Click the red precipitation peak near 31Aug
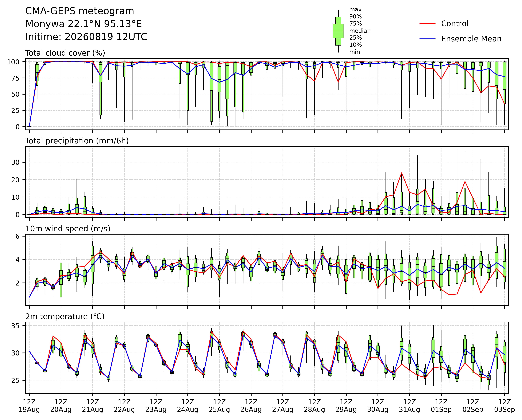This screenshot has height=420, width=522. (x=402, y=173)
